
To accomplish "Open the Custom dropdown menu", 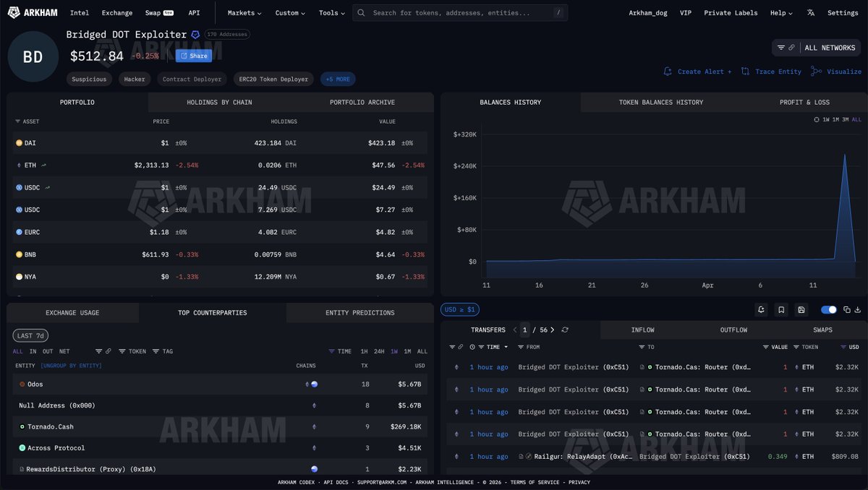I will click(x=290, y=13).
